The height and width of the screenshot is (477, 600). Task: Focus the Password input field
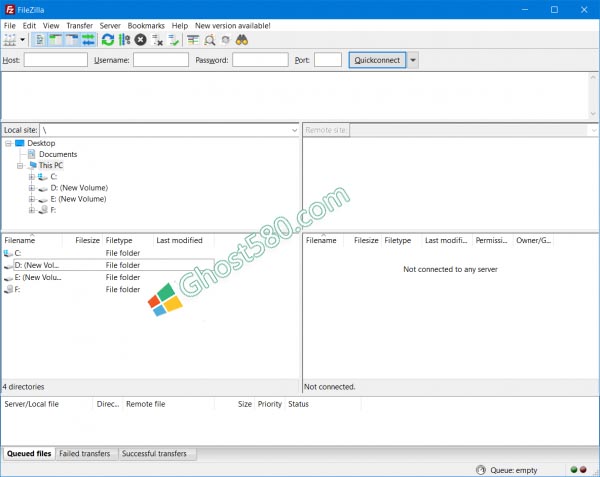(260, 60)
